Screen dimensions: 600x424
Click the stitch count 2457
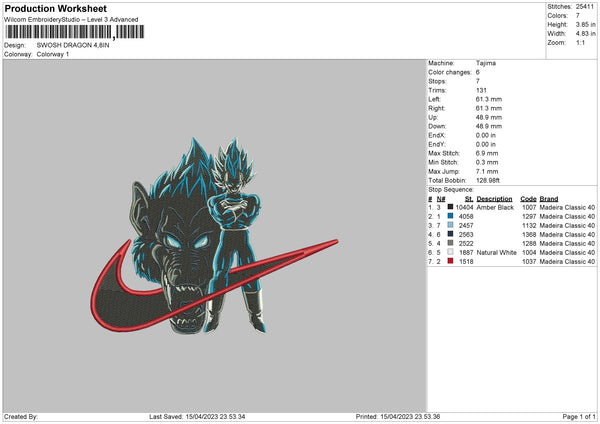coord(466,225)
